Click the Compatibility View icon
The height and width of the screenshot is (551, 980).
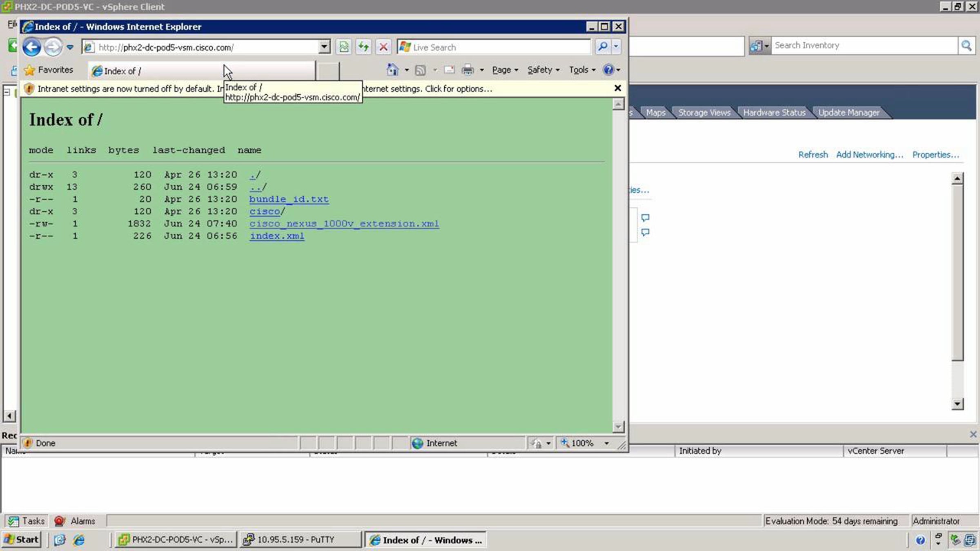pyautogui.click(x=344, y=47)
